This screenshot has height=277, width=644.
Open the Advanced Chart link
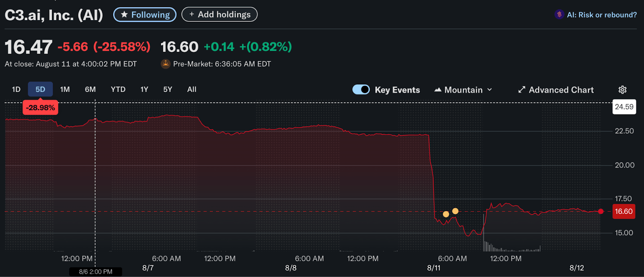pos(561,90)
